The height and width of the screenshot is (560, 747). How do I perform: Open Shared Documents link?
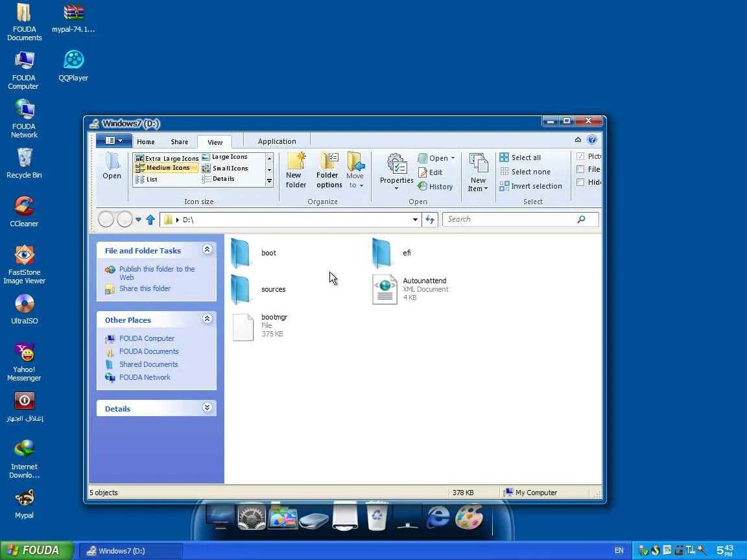tap(148, 364)
